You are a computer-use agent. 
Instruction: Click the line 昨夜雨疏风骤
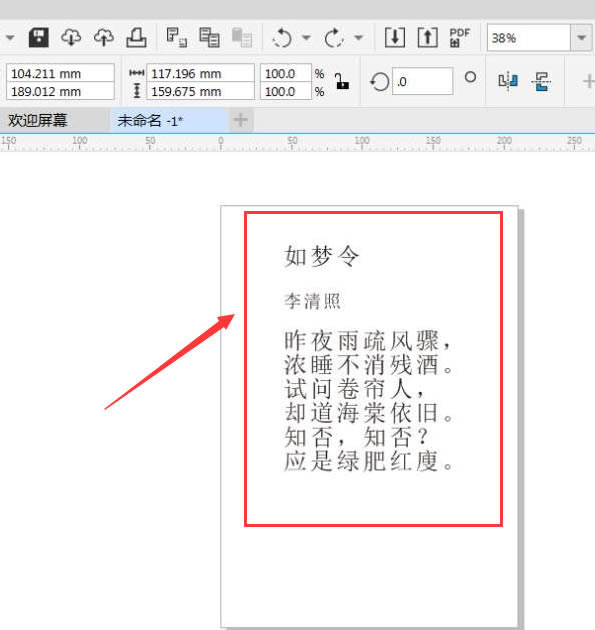368,340
